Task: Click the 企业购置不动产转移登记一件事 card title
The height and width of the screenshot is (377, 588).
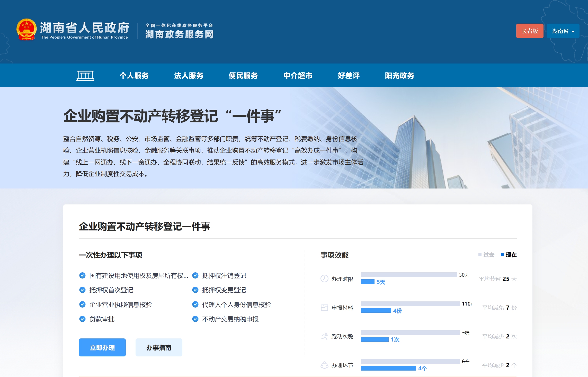Action: [145, 227]
